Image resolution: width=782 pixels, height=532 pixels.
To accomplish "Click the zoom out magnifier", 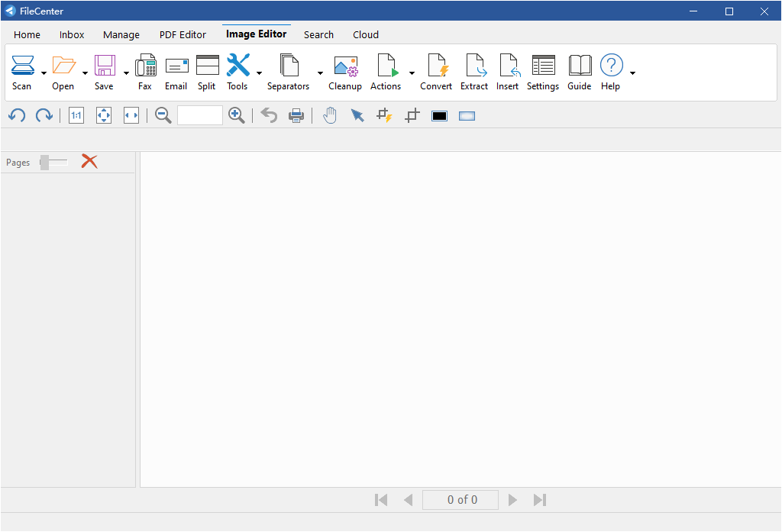I will coord(163,116).
